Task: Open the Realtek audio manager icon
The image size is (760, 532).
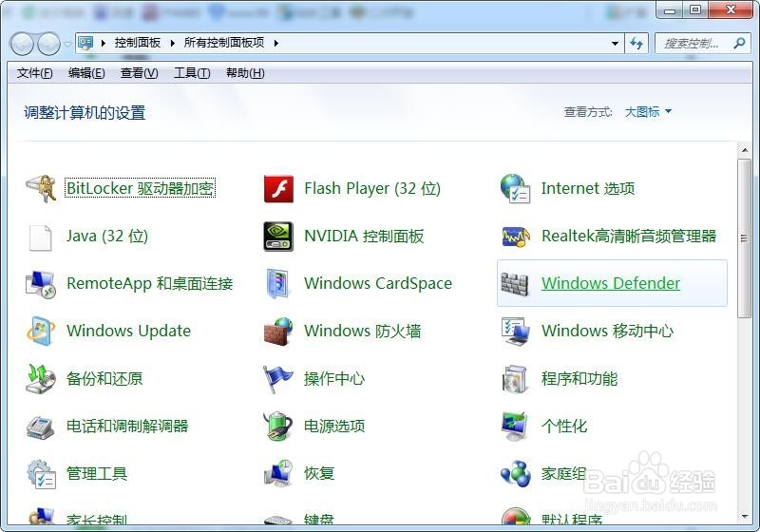Action: tap(515, 237)
